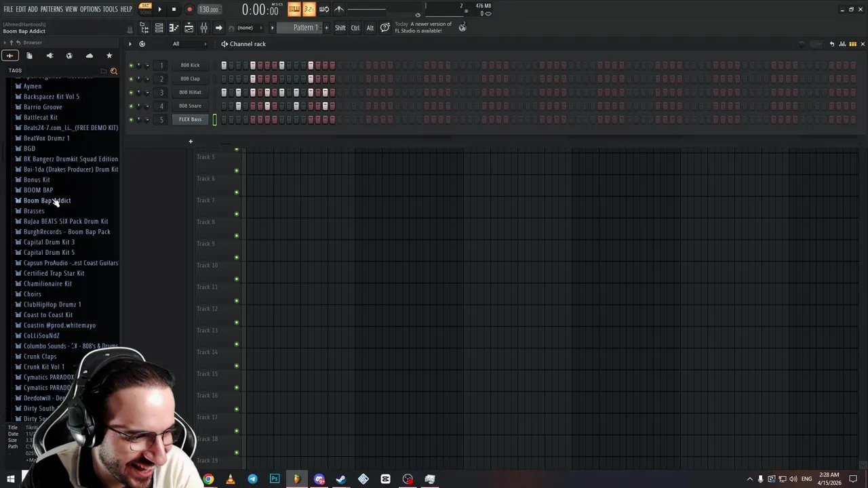The image size is (868, 488).
Task: Open the PATTERNS menu
Action: (52, 9)
